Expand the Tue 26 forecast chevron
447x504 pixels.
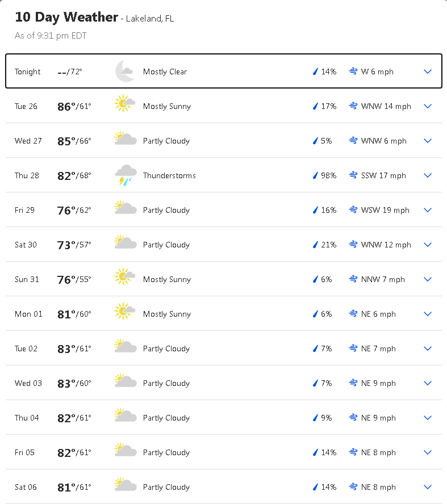[x=428, y=106]
